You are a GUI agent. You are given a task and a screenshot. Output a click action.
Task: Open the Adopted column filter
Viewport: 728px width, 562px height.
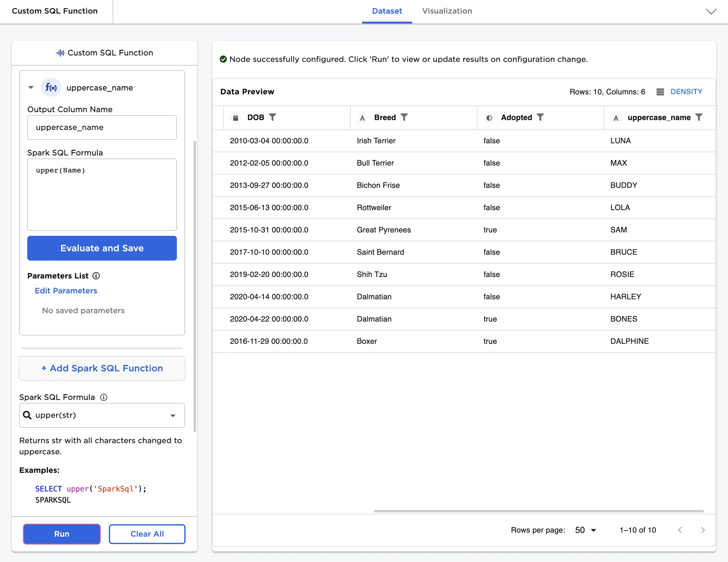click(540, 117)
